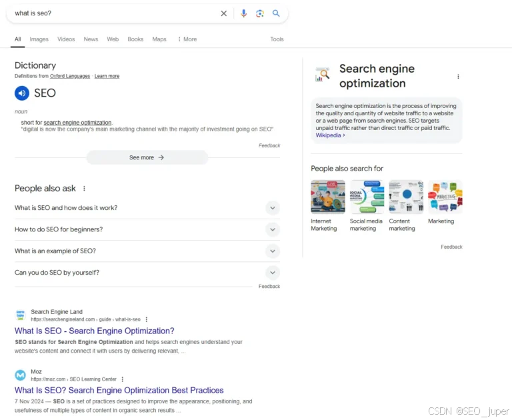
Task: Click the Moz favicon
Action: pos(21,375)
